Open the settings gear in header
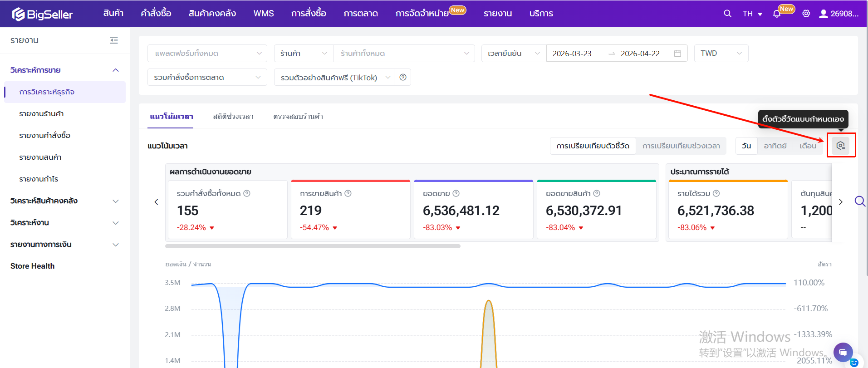Image resolution: width=868 pixels, height=368 pixels. (806, 14)
